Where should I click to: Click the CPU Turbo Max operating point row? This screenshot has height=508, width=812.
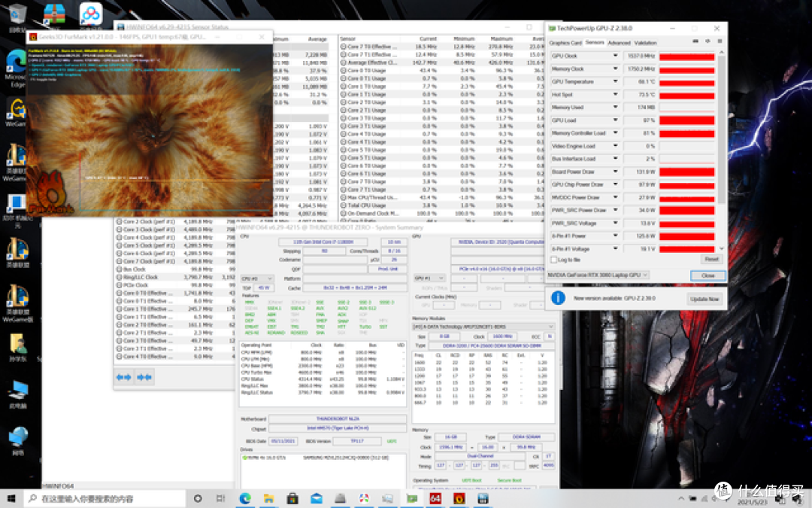(323, 373)
